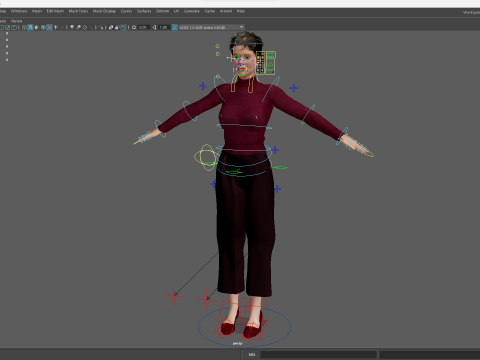The height and width of the screenshot is (360, 480).
Task: Click the persp camera label under the character
Action: click(237, 343)
